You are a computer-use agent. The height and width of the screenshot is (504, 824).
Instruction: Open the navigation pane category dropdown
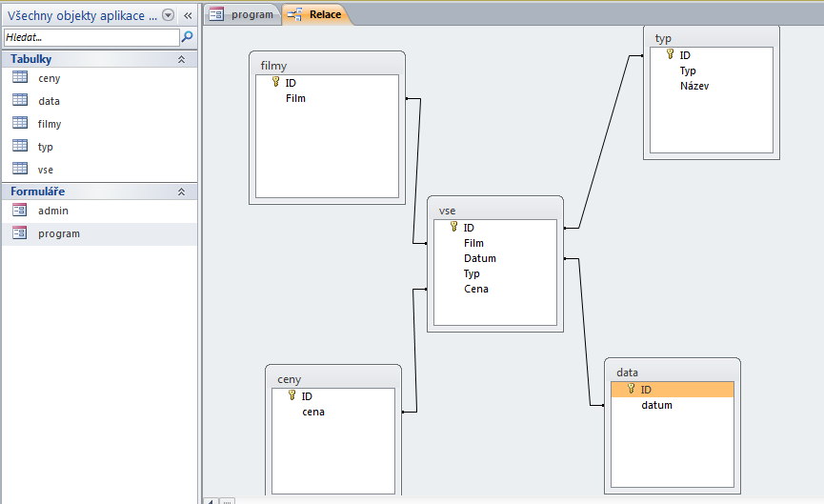click(169, 15)
